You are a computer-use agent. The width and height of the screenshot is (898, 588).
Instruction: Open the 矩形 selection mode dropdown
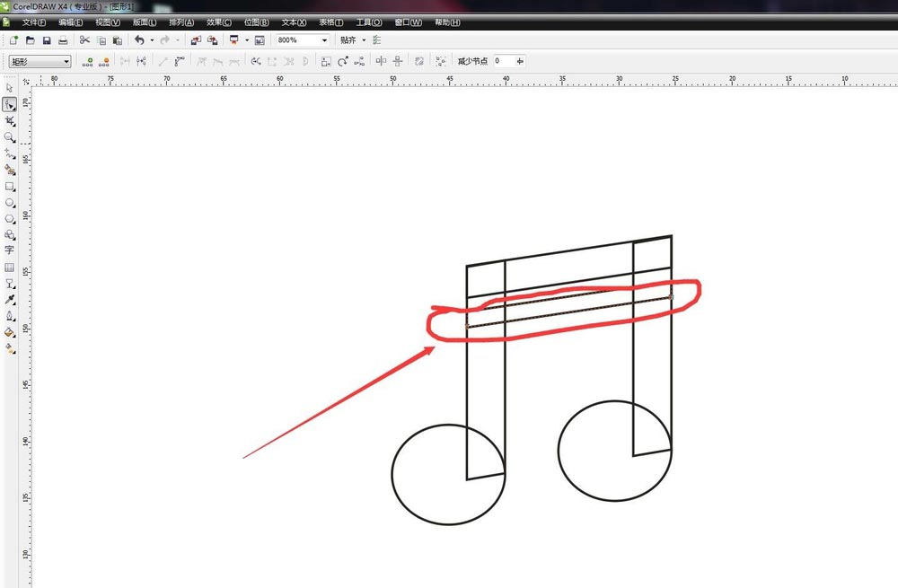point(66,61)
